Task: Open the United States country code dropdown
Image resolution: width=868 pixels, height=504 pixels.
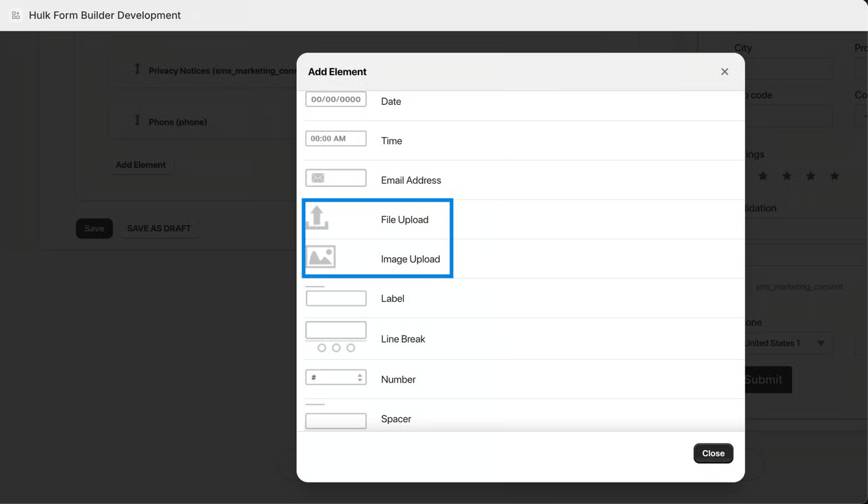Action: click(788, 343)
